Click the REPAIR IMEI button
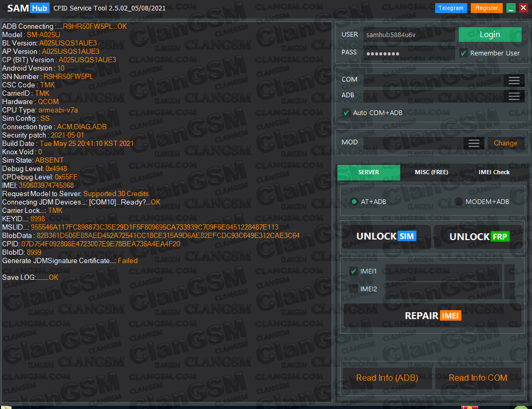The height and width of the screenshot is (409, 532). point(433,316)
